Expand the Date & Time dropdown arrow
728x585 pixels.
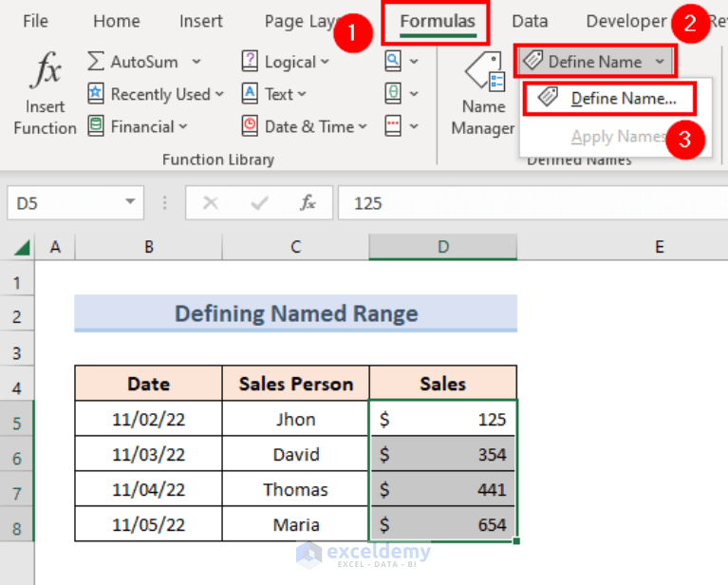363,126
